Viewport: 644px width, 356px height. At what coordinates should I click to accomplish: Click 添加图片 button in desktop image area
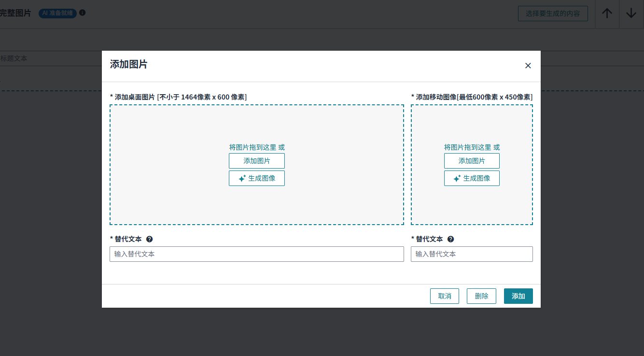[x=257, y=161]
